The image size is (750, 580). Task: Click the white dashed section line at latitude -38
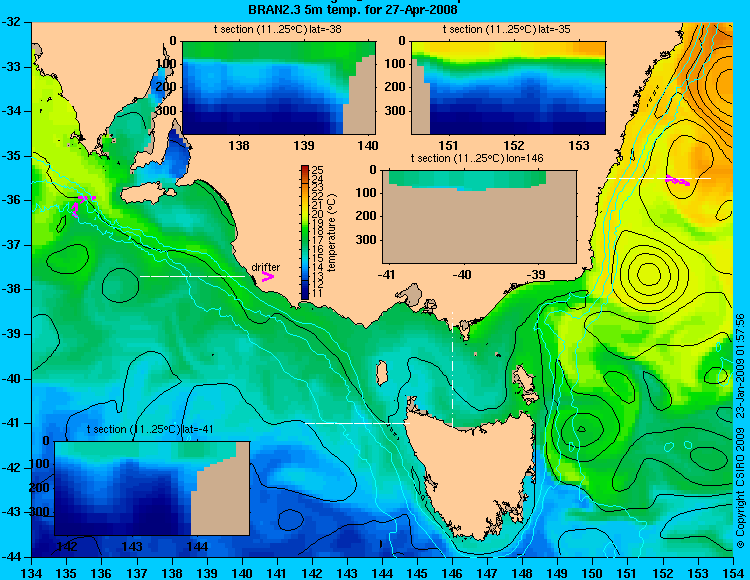(192, 276)
